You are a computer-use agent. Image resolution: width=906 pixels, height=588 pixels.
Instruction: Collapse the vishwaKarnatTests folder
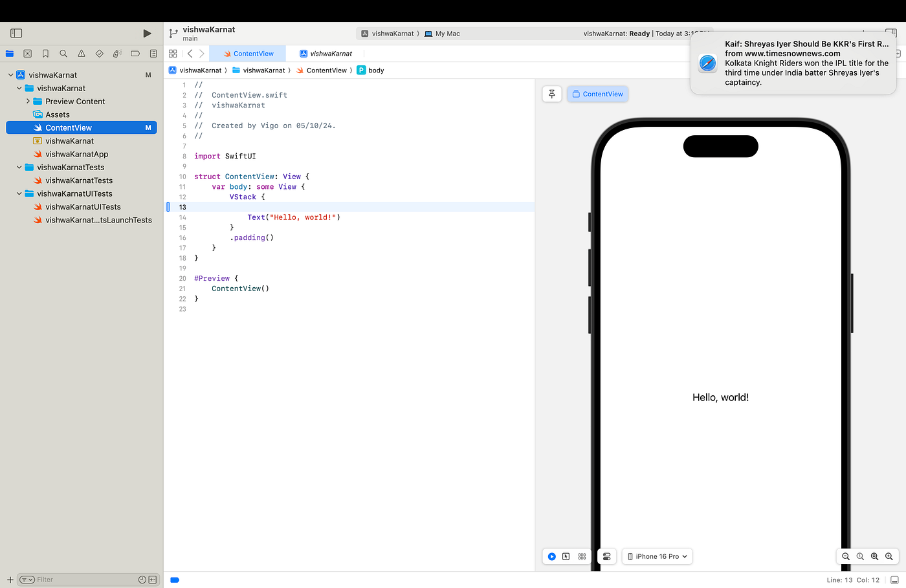[x=19, y=168]
